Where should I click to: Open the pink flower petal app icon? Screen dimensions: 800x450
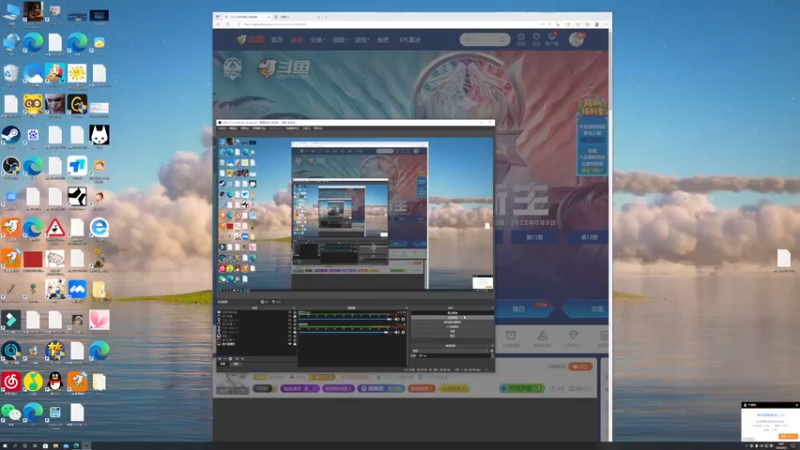click(x=99, y=320)
